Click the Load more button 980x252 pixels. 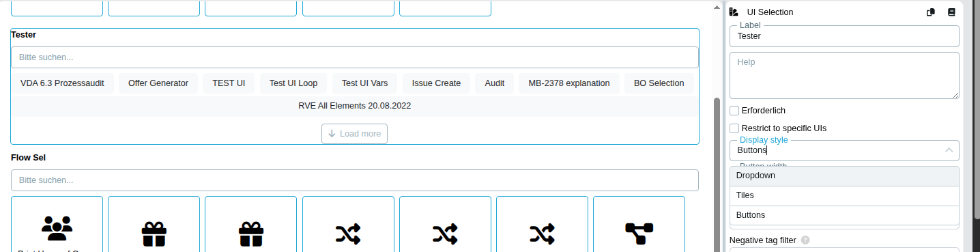coord(354,134)
